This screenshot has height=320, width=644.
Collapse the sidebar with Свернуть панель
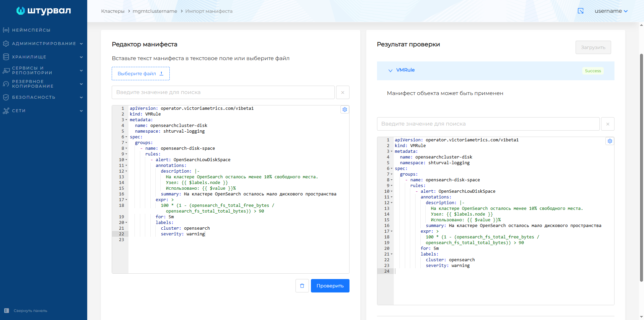pos(31,311)
